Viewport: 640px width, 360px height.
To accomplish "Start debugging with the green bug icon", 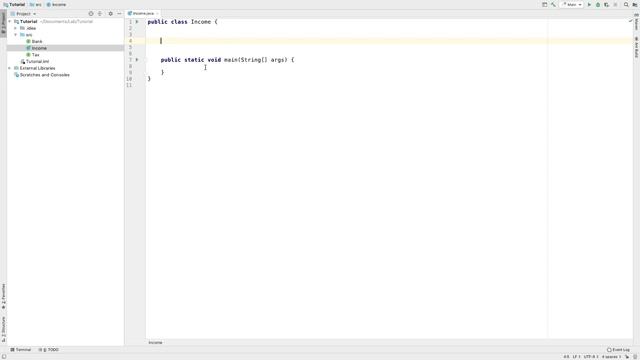I will tap(598, 4).
